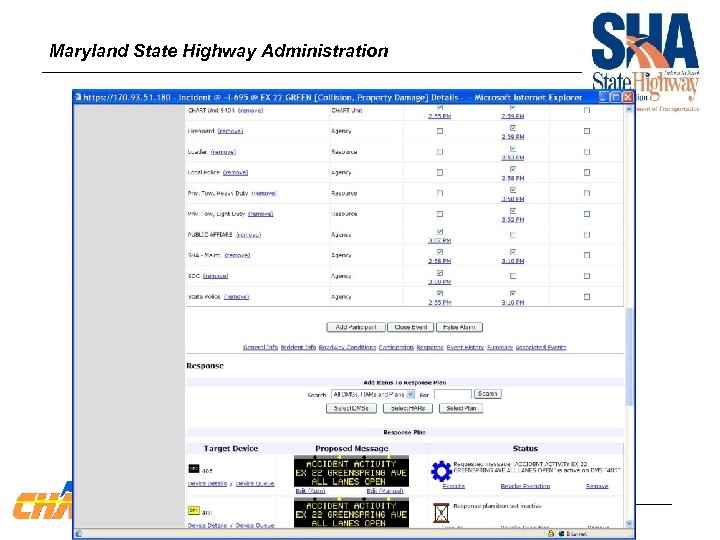The width and height of the screenshot is (720, 540).
Task: Jump to the Incident Info section link
Action: [298, 347]
